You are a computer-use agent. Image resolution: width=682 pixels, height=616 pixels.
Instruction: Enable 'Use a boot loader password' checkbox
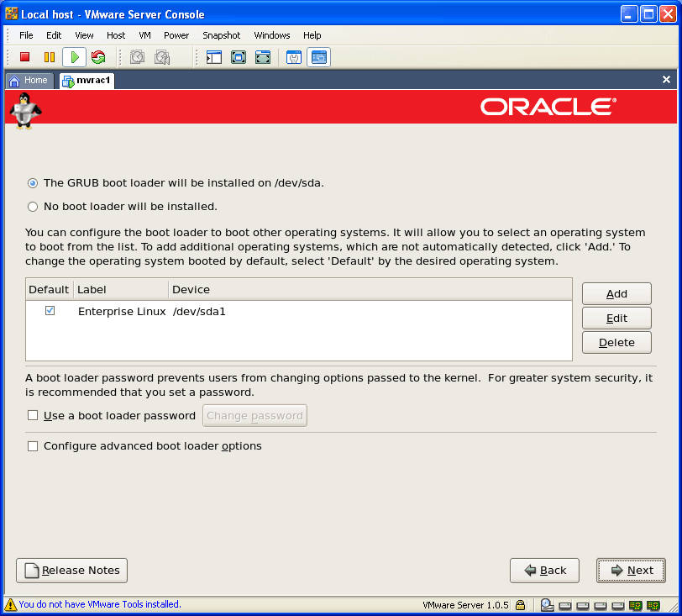(33, 415)
